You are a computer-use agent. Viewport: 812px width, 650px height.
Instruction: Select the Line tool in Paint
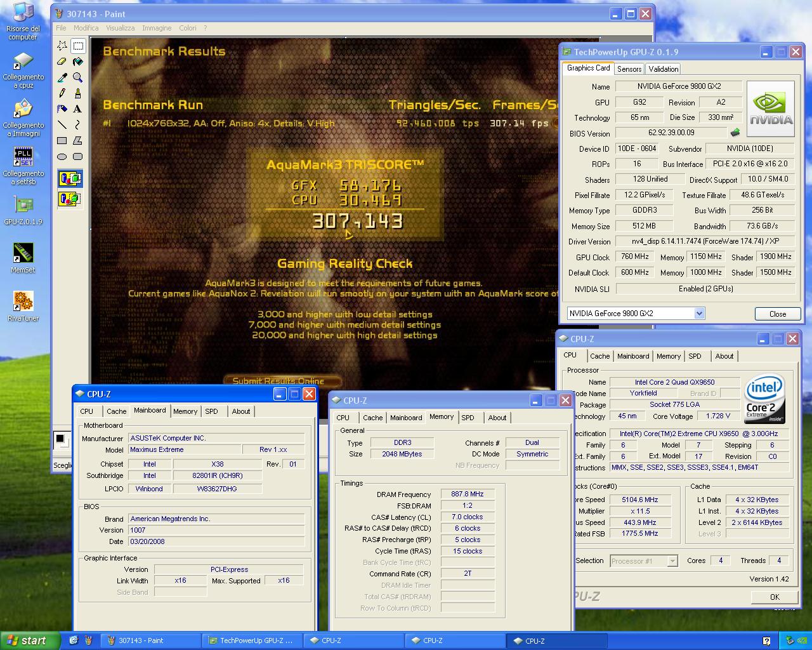point(62,125)
